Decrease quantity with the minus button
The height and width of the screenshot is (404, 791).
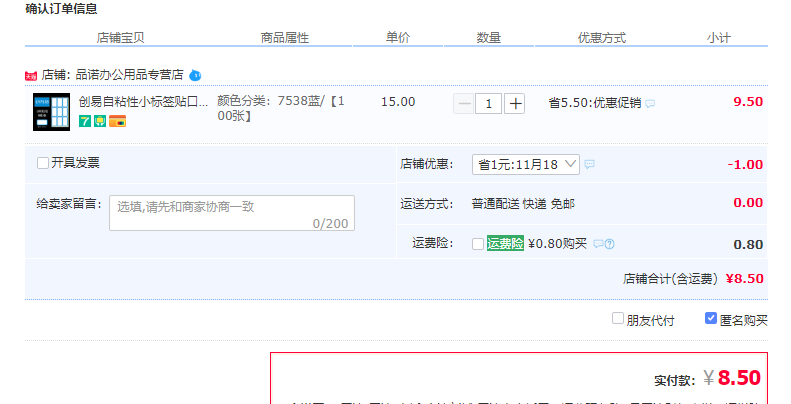(463, 104)
